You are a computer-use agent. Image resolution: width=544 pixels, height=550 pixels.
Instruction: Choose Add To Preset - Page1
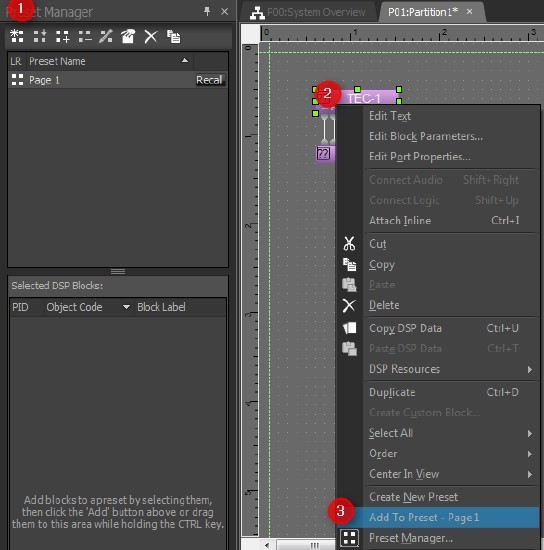pyautogui.click(x=438, y=517)
